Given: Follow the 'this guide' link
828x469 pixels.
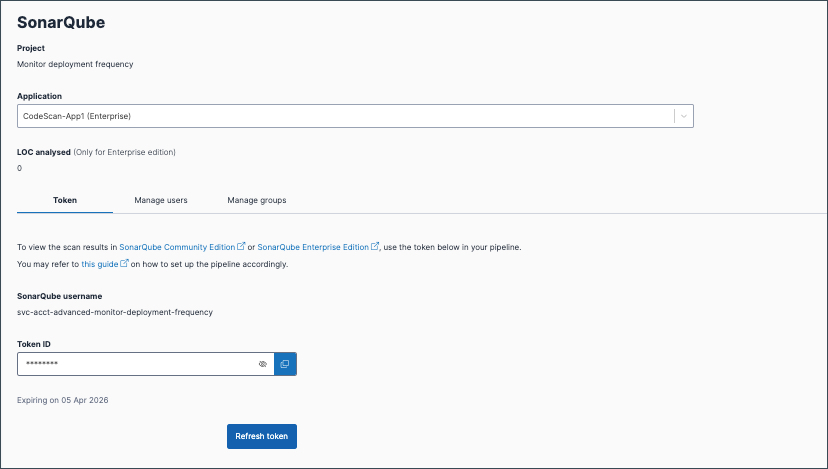Looking at the screenshot, I should tap(99, 264).
